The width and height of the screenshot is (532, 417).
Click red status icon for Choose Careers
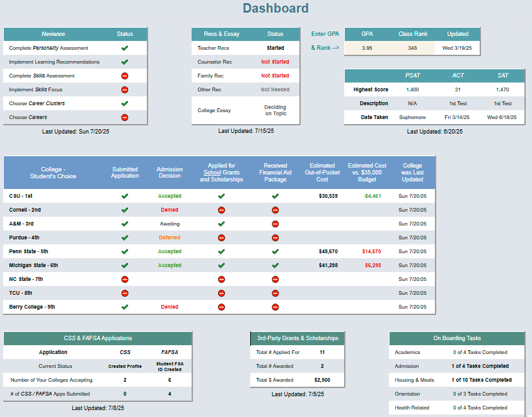125,117
